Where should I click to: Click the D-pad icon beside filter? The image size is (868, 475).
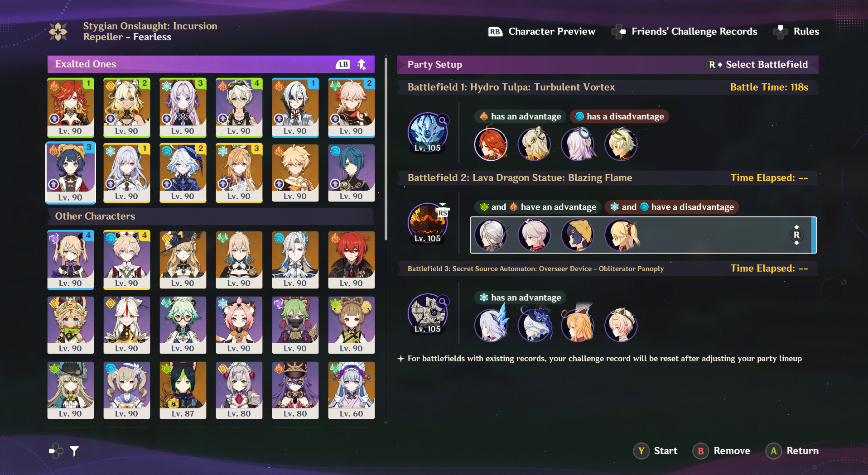pyautogui.click(x=56, y=451)
